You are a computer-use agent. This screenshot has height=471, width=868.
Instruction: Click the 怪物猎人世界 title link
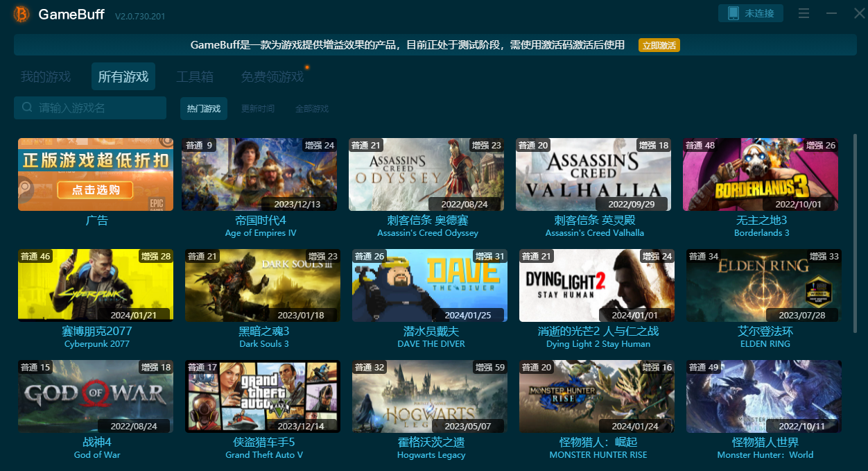765,442
